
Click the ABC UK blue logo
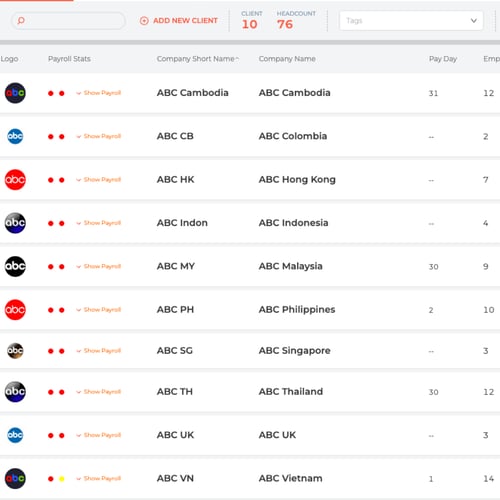click(15, 435)
